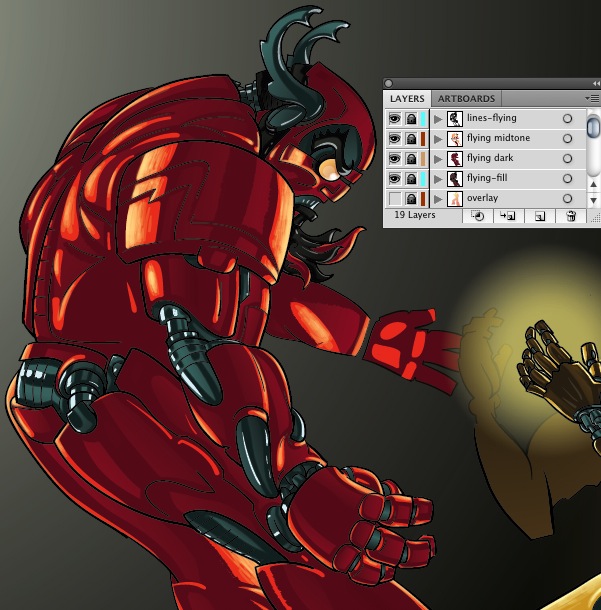This screenshot has width=601, height=610.
Task: Switch to the Layers tab
Action: tap(407, 98)
